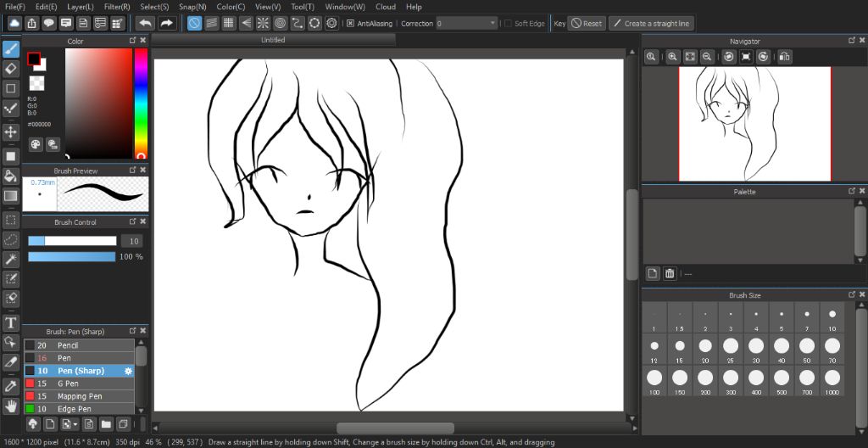Open settings gear for Pen (Sharp) brush
The height and width of the screenshot is (448, 868).
[129, 371]
